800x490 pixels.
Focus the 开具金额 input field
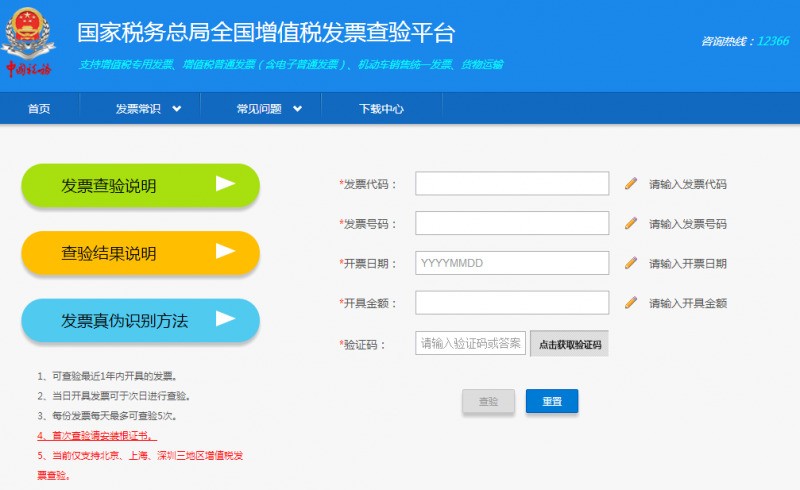[x=512, y=303]
